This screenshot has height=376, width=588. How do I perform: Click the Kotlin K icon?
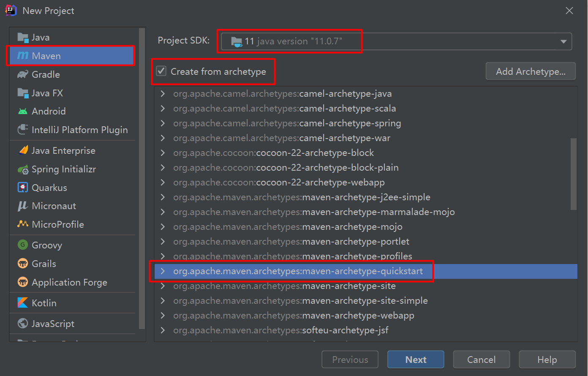23,303
